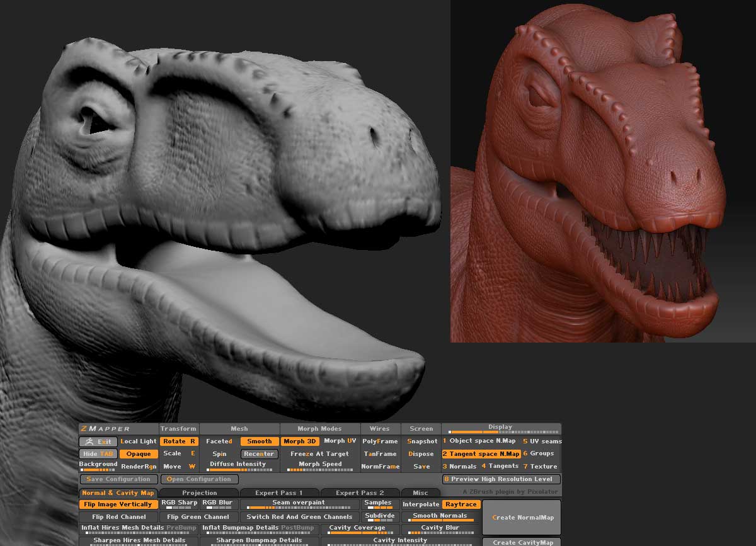
Task: Adjust the Background slider
Action: point(98,466)
